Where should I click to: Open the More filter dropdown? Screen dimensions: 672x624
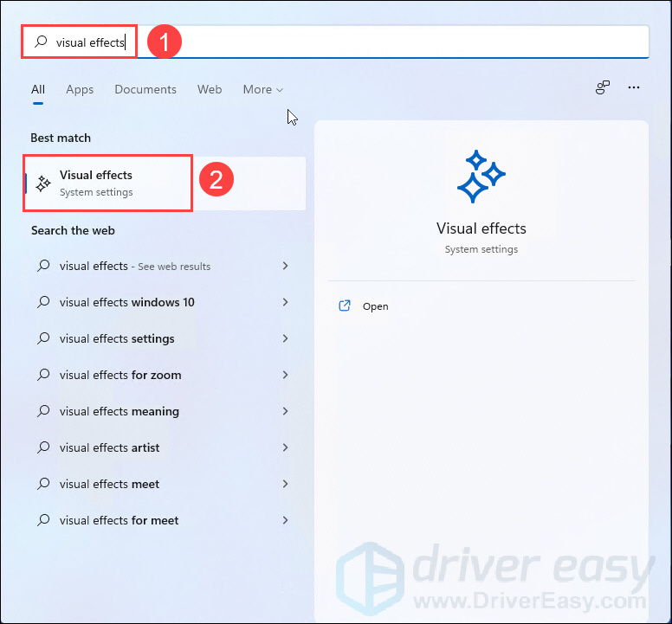click(262, 89)
